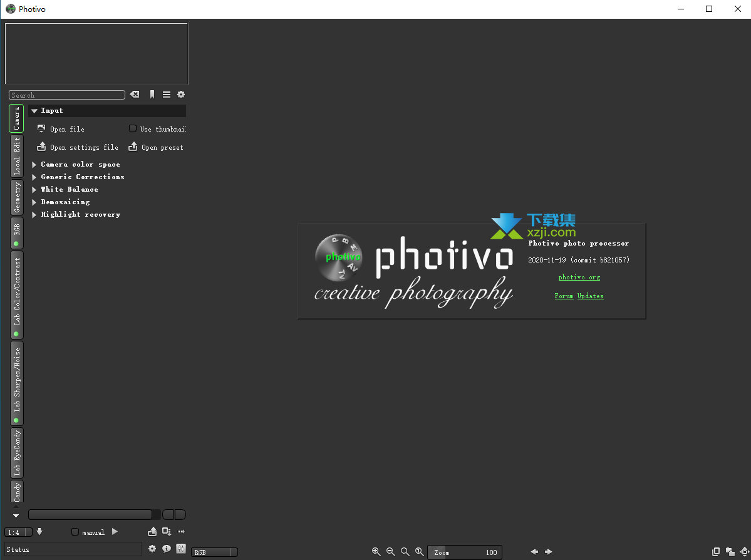The height and width of the screenshot is (560, 751).
Task: Click the export/share icon above the status bar
Action: (x=152, y=531)
